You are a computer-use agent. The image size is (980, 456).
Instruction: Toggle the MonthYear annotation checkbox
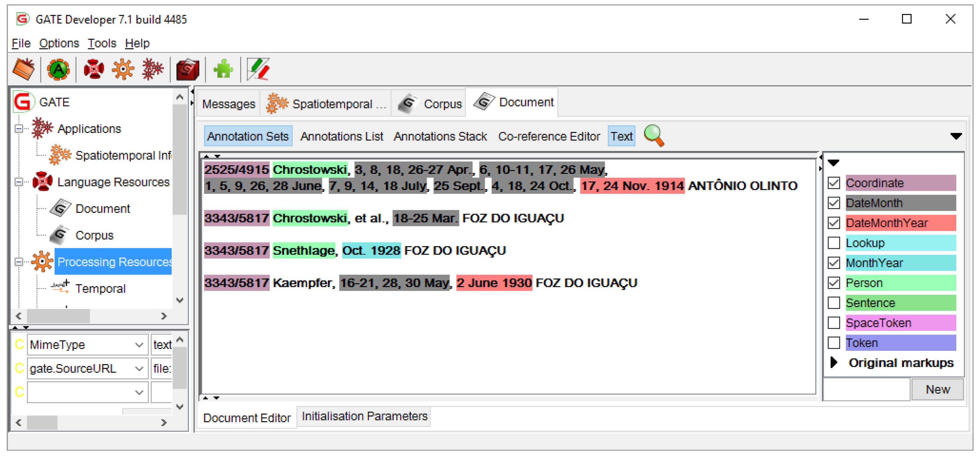834,263
